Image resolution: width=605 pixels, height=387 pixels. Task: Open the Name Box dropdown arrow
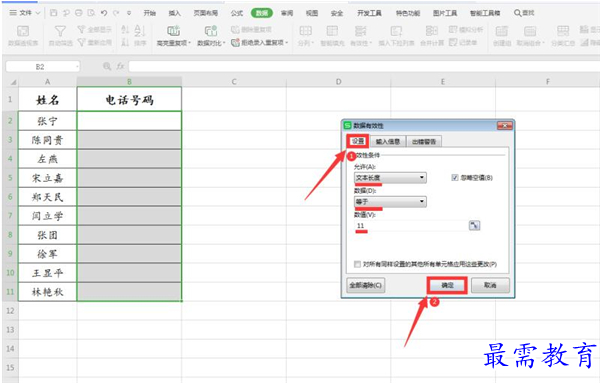[x=77, y=67]
